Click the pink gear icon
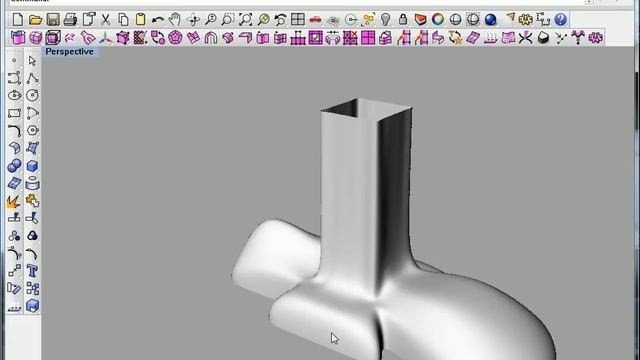 [596, 38]
